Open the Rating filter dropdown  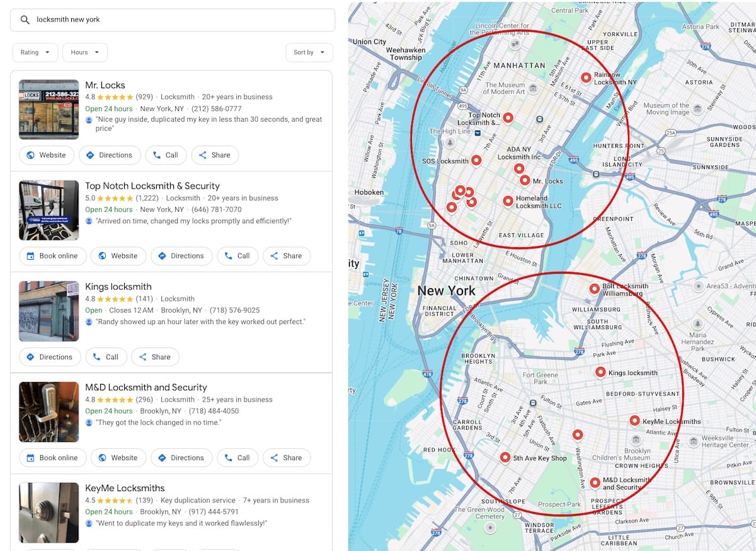coord(35,52)
